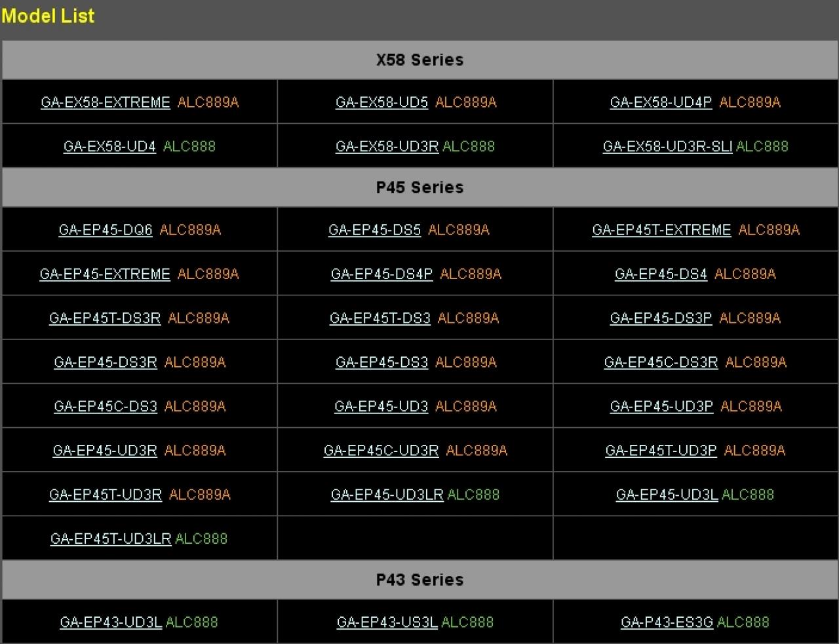Open the GA-EP45T-DS3R link
The width and height of the screenshot is (839, 644).
click(x=105, y=318)
